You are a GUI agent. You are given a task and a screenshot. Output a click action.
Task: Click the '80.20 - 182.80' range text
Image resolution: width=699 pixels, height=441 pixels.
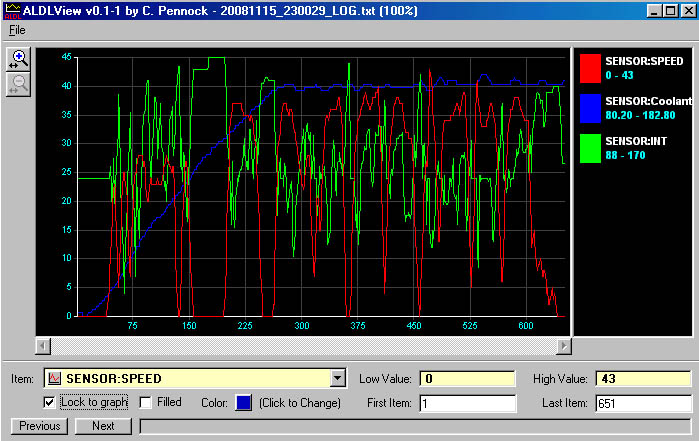tap(640, 115)
